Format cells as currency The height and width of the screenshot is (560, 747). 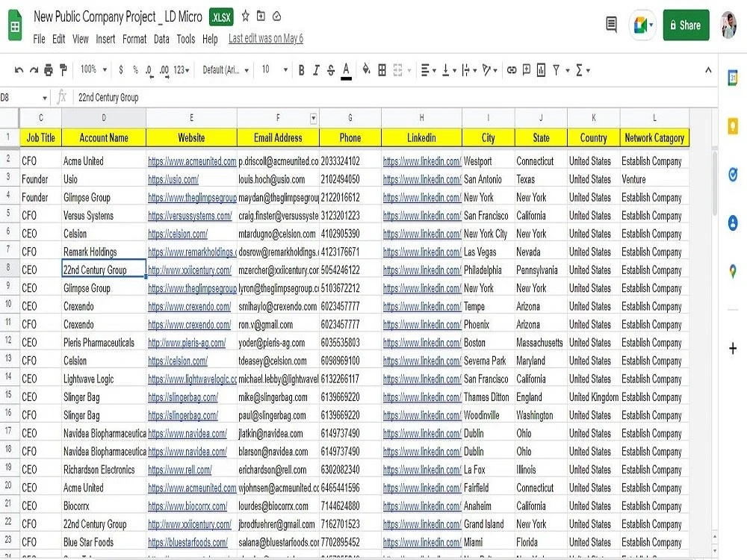[121, 70]
